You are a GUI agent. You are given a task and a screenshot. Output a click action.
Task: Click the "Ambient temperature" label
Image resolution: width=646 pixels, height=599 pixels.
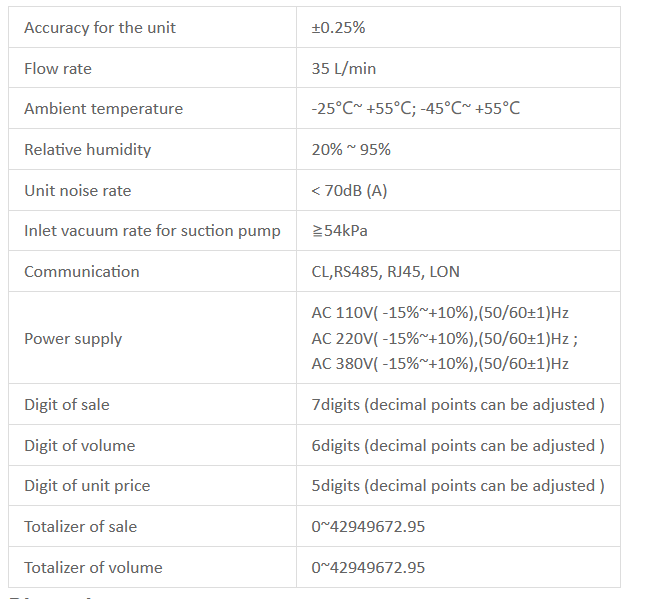click(x=103, y=109)
